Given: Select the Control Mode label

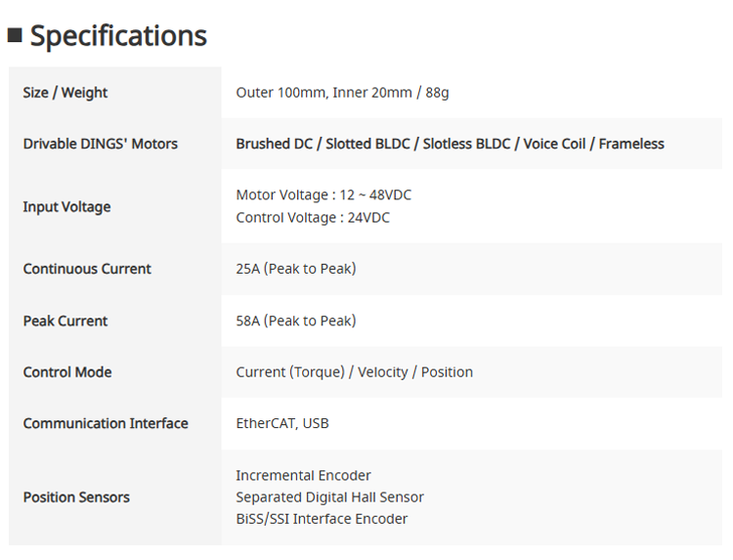Looking at the screenshot, I should click(x=67, y=372).
